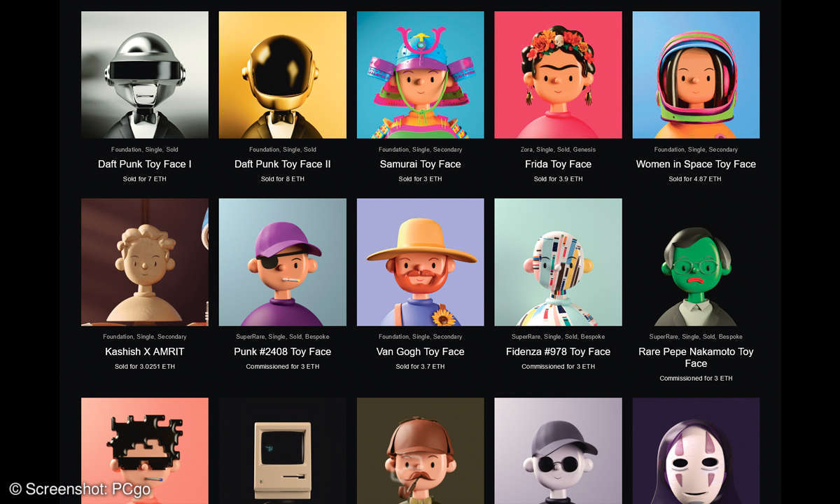Open the Rare Pepe Nakamoto green face image
Image resolution: width=840 pixels, height=504 pixels.
tap(696, 262)
